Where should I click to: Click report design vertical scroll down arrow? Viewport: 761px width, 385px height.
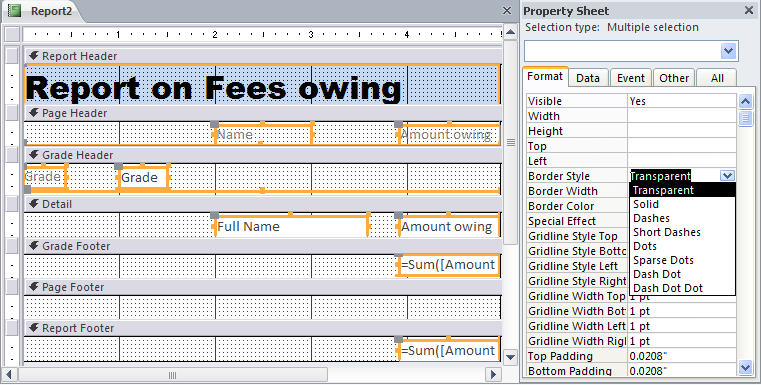point(510,357)
